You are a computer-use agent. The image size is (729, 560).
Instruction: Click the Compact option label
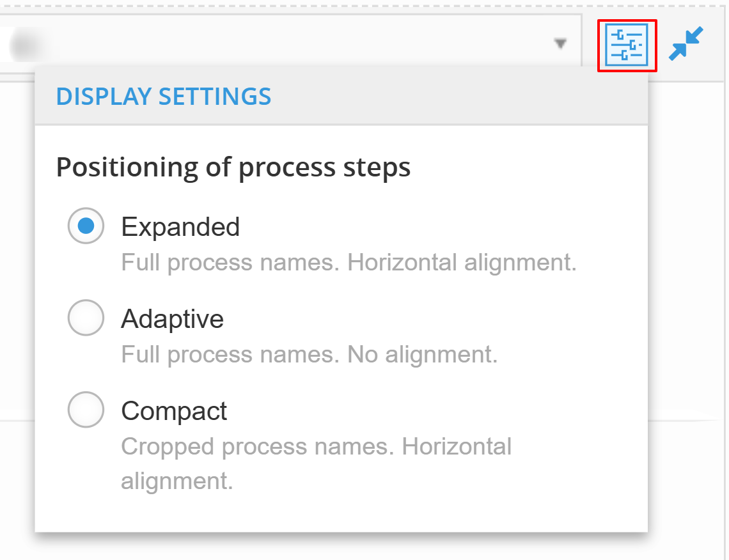coord(174,411)
